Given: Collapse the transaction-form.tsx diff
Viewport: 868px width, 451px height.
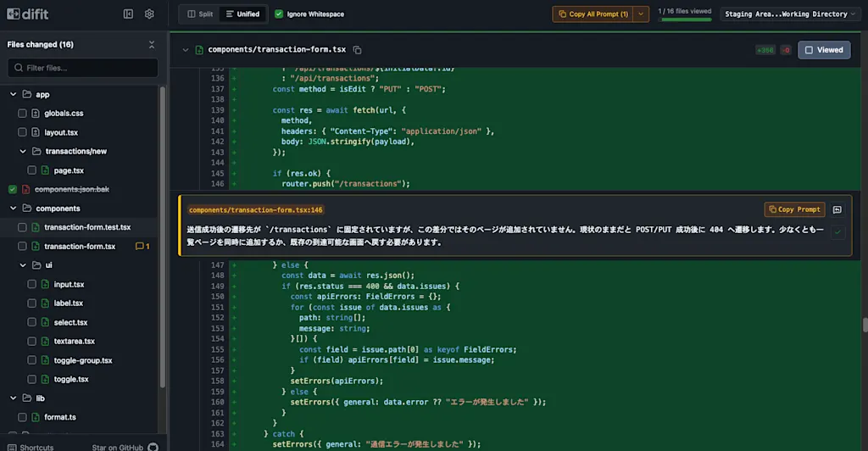Looking at the screenshot, I should (186, 50).
